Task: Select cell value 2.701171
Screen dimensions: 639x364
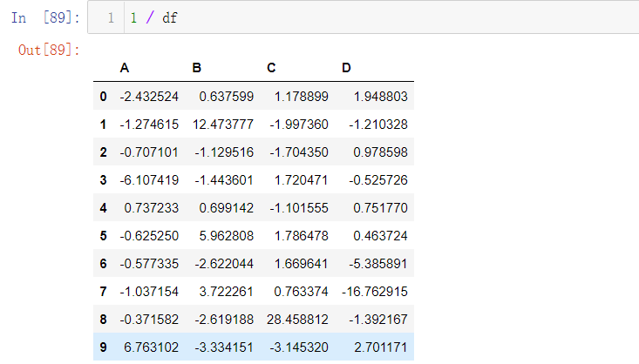Action: click(380, 347)
